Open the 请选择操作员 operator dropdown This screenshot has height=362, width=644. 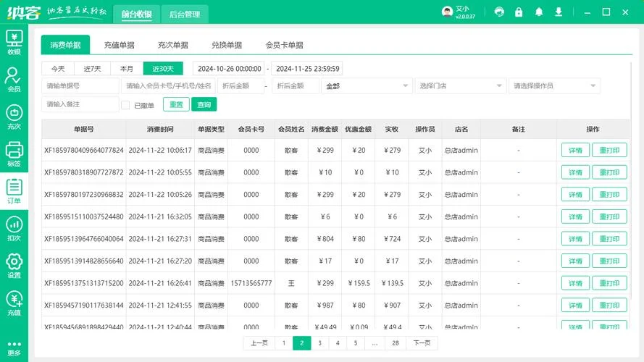[554, 85]
